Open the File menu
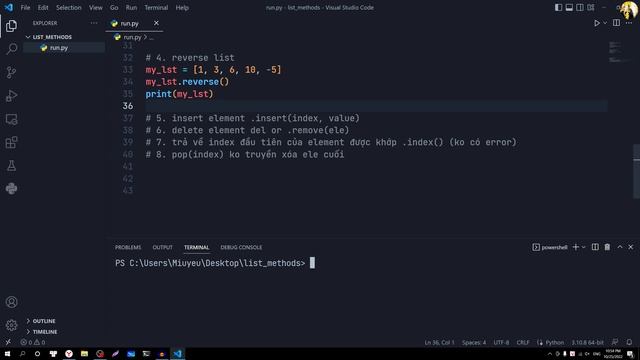 click(x=25, y=7)
